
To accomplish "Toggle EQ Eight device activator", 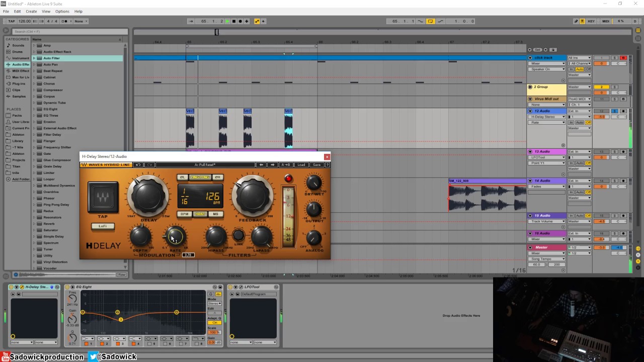I will coord(68,287).
